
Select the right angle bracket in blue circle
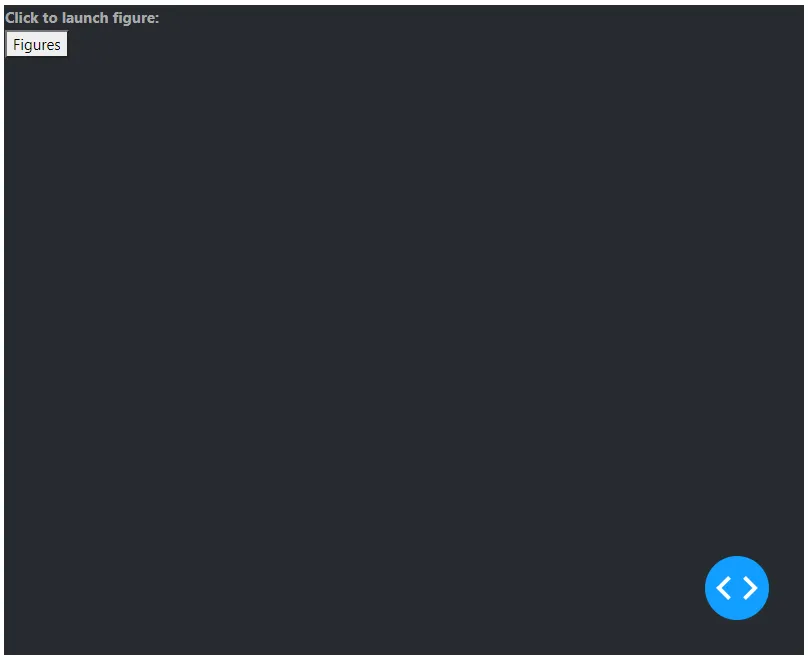pos(750,588)
